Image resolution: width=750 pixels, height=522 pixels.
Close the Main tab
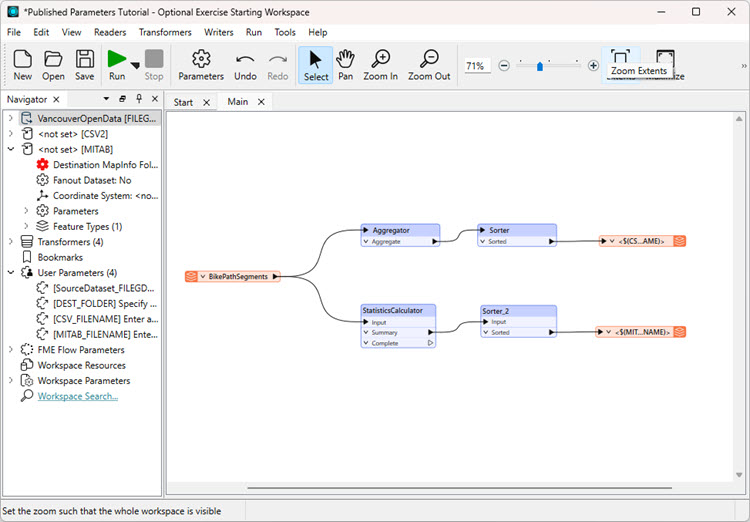[261, 102]
